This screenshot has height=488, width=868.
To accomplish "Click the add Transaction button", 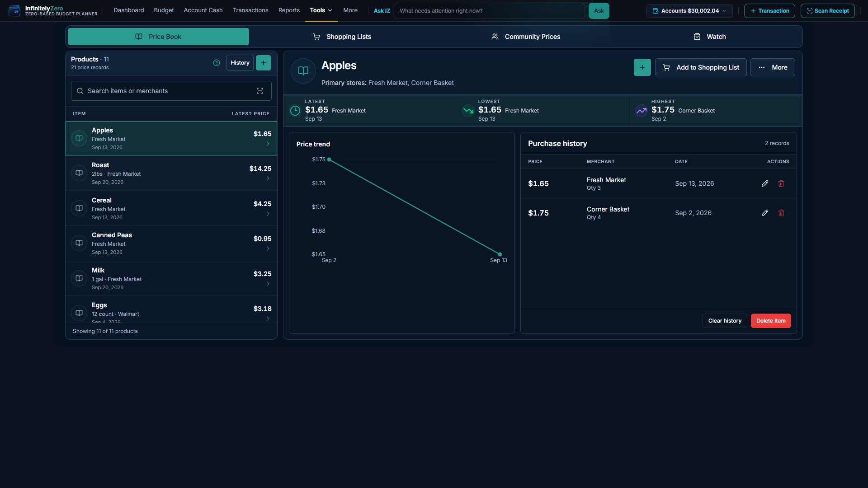I will pos(769,11).
